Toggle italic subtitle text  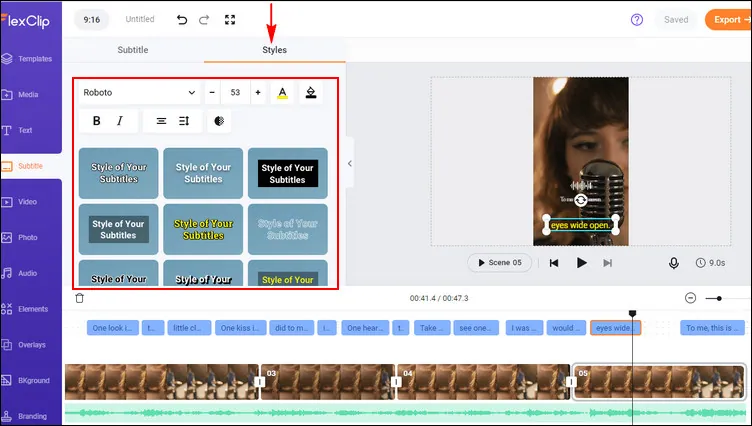120,121
